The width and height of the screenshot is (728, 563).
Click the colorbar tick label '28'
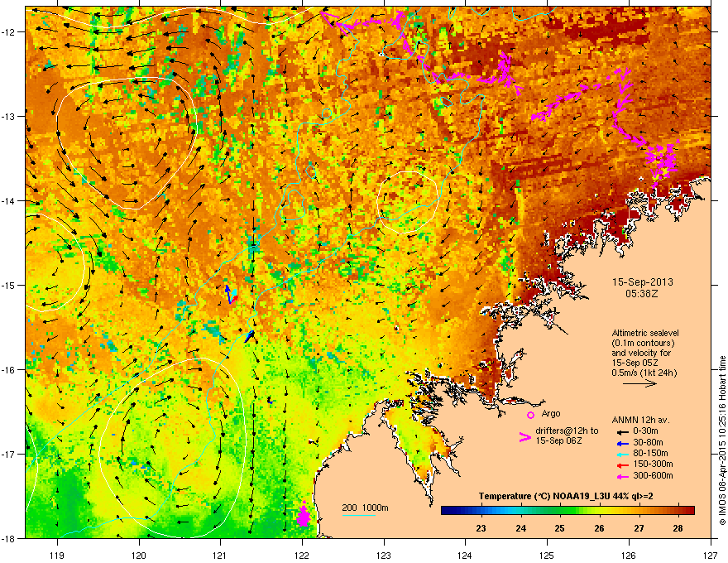(678, 528)
